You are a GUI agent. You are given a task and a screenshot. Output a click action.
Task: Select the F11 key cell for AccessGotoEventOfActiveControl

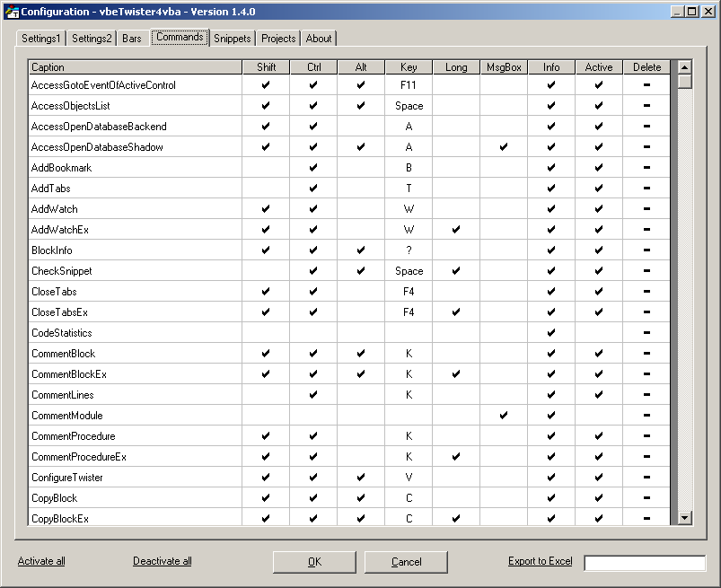(409, 84)
